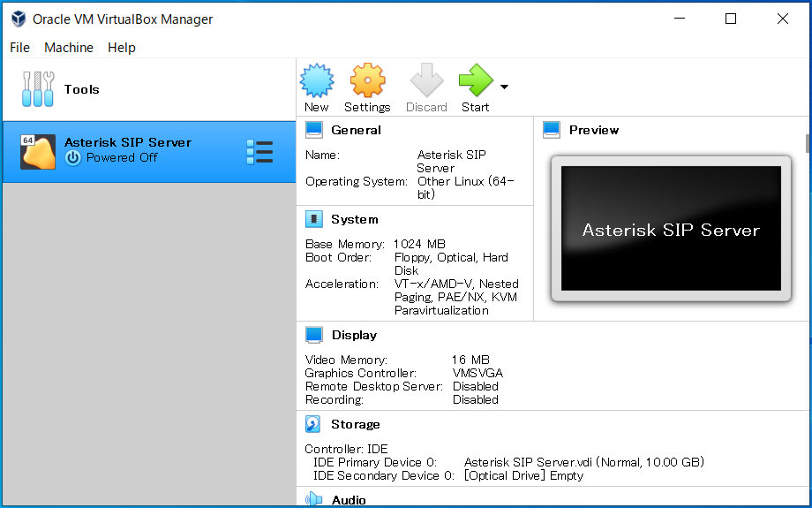Minimize the VirtualBox Manager window
Screen dimensions: 812x508
click(680, 19)
